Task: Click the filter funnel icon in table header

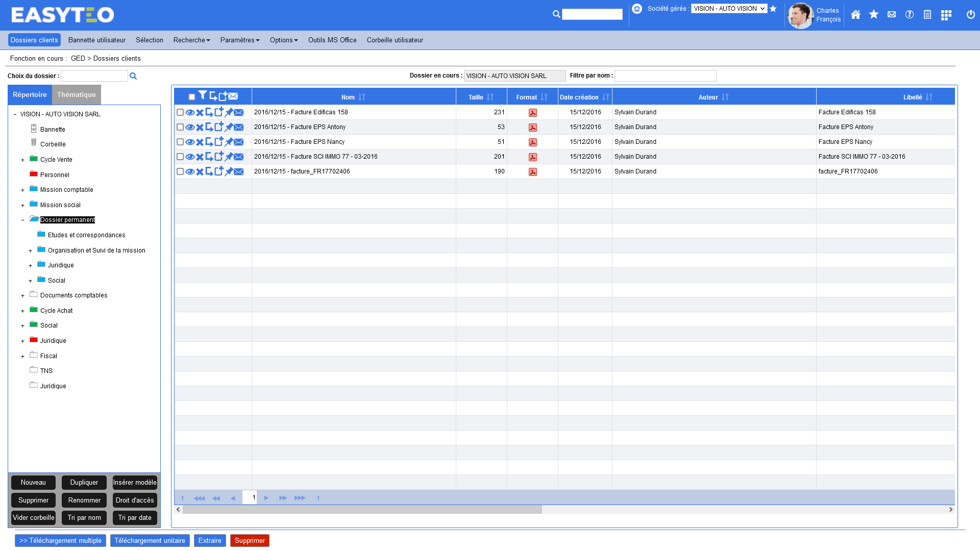Action: (203, 95)
